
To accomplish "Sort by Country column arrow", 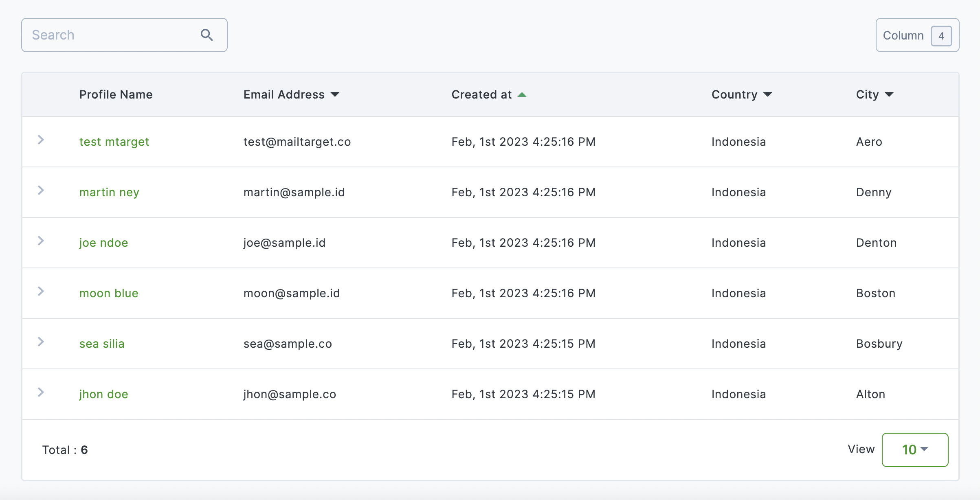I will (767, 94).
